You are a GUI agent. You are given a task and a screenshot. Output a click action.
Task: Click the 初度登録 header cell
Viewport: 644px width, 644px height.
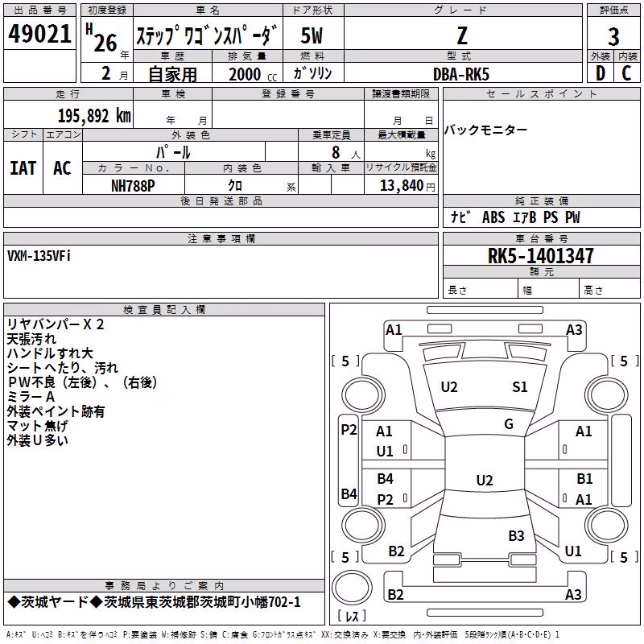click(107, 10)
